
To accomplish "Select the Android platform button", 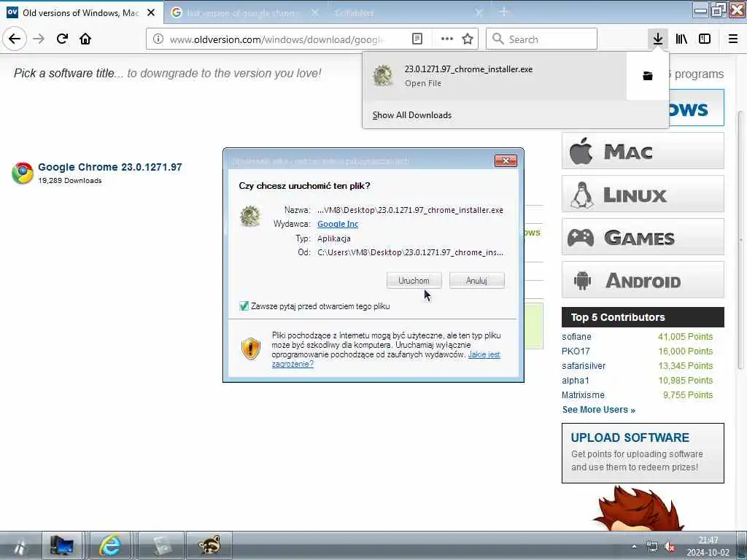I will 643,279.
